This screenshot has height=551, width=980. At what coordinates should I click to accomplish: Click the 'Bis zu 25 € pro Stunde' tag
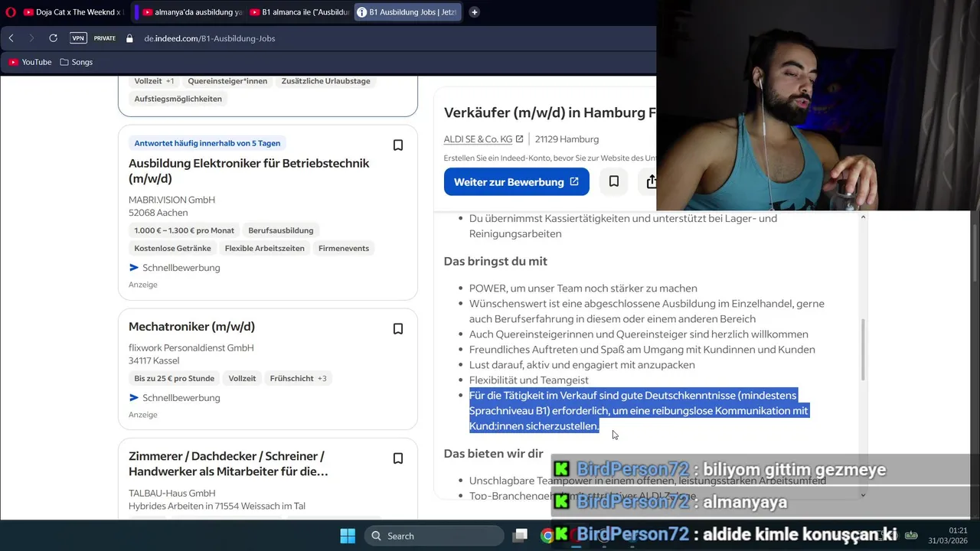click(x=175, y=378)
